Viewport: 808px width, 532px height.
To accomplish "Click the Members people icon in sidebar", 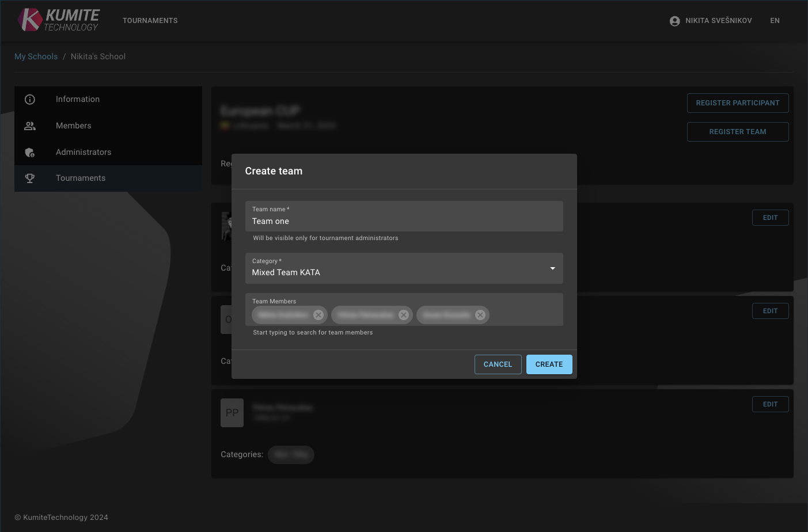I will (x=30, y=126).
